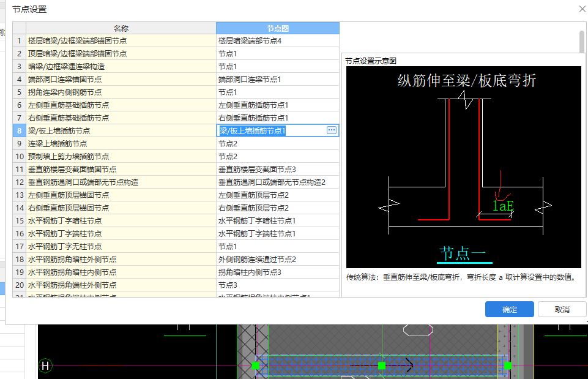Click axis H bubble in drawing window
The image size is (588, 379).
pos(45,366)
